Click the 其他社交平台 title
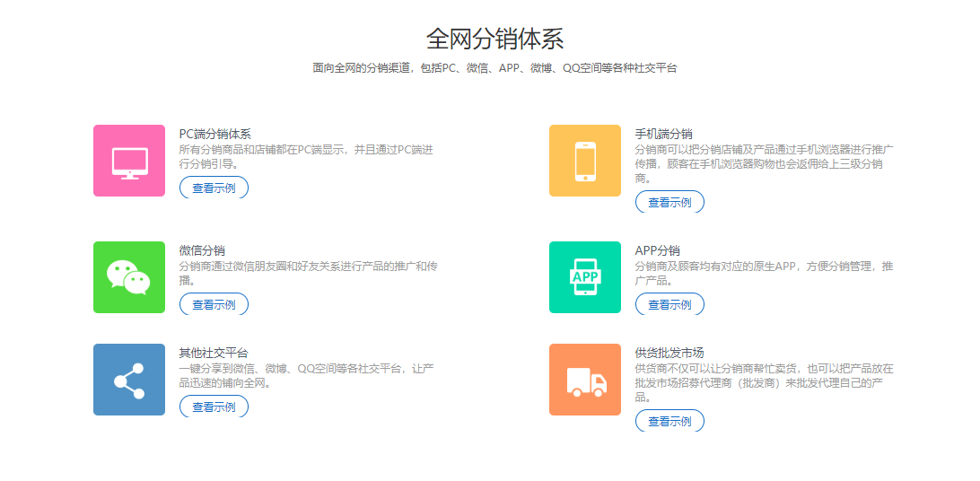This screenshot has height=481, width=980. (213, 353)
